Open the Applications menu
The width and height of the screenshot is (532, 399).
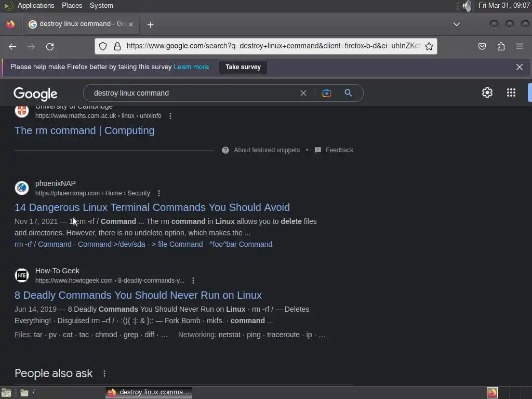click(36, 5)
